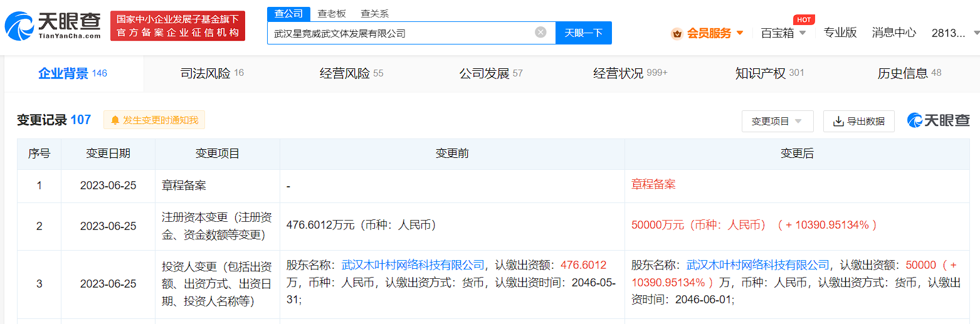The height and width of the screenshot is (324, 980).
Task: Click the 国家中小企业发展子基金旗下 red banner
Action: pyautogui.click(x=177, y=26)
